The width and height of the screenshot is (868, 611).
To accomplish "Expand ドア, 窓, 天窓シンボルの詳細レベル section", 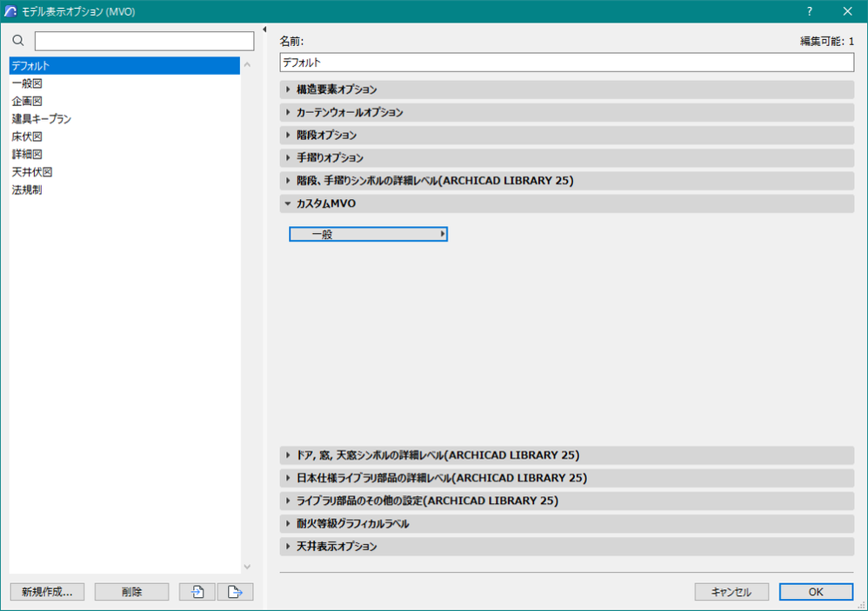I will (x=567, y=455).
